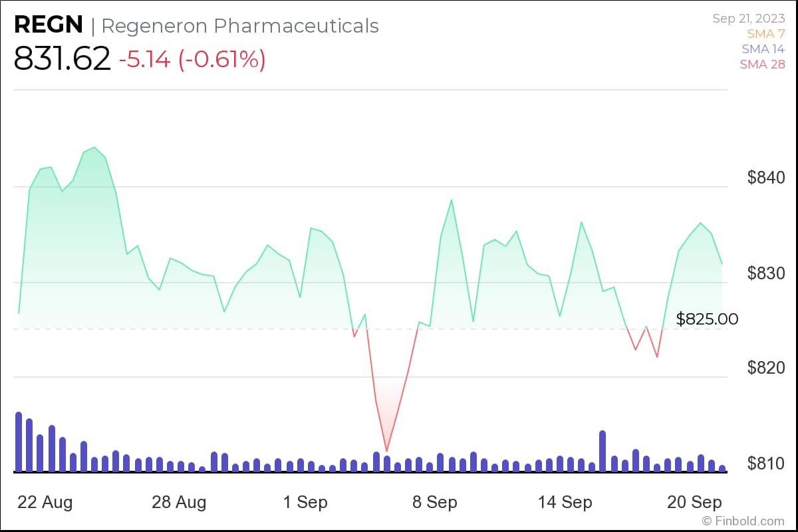Click the 8 Sep date axis label
Screen dimensions: 798x532
(435, 502)
